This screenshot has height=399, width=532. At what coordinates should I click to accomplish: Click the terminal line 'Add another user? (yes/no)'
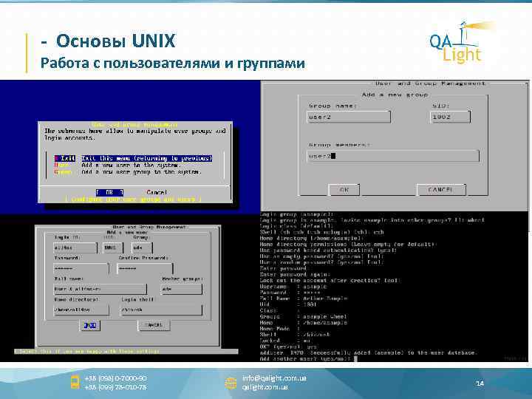tap(305, 359)
